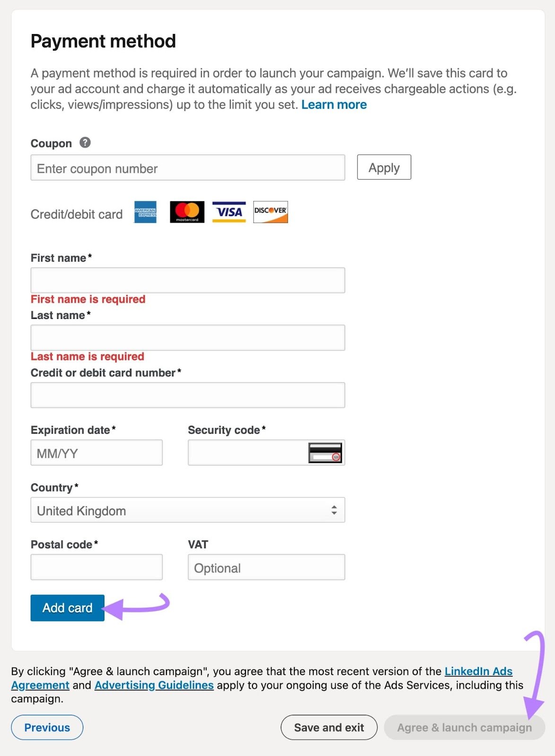Select Save and exit
This screenshot has width=555, height=756.
pos(329,727)
